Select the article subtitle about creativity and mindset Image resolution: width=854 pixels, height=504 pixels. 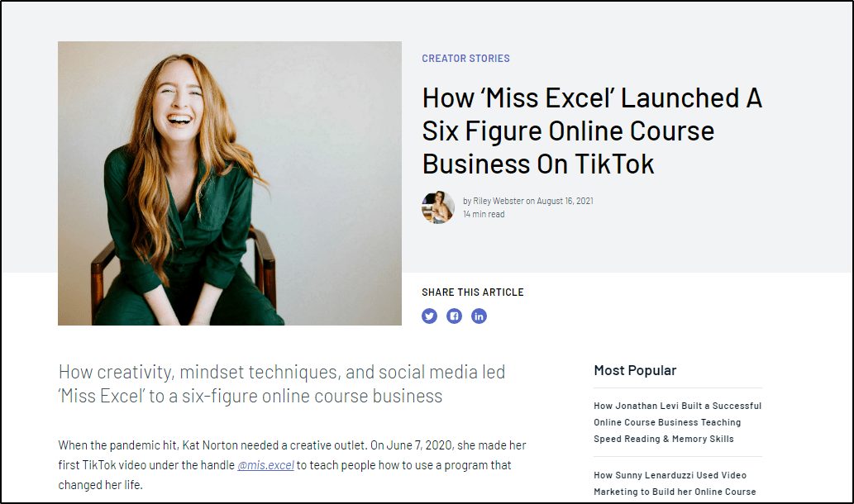tap(282, 383)
